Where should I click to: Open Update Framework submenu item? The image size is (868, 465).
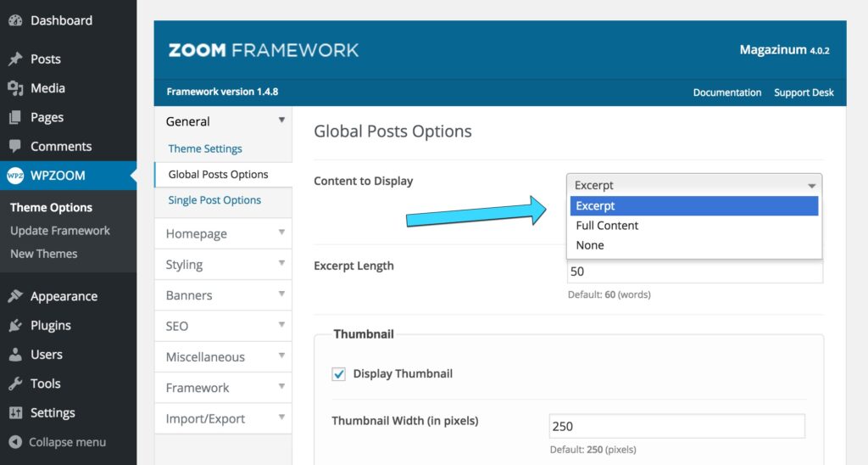[x=60, y=231]
